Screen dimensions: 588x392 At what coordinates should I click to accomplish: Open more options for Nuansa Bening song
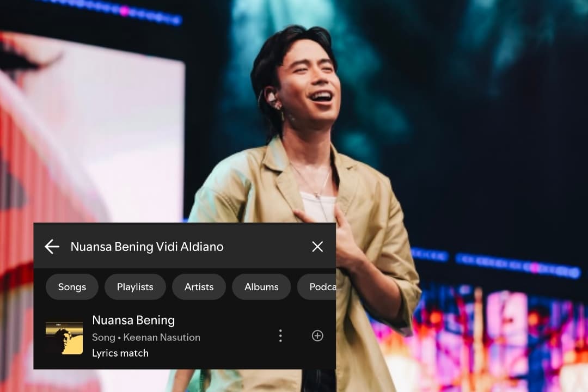(x=280, y=336)
